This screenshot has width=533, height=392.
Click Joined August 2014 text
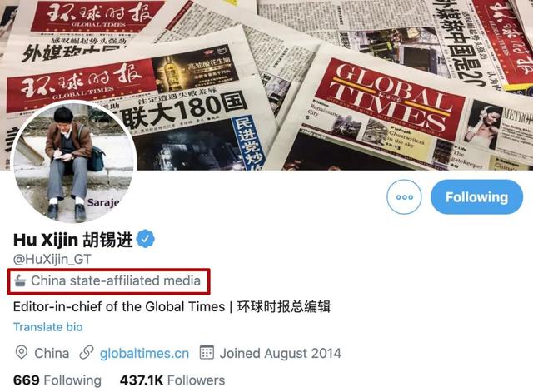click(x=281, y=353)
